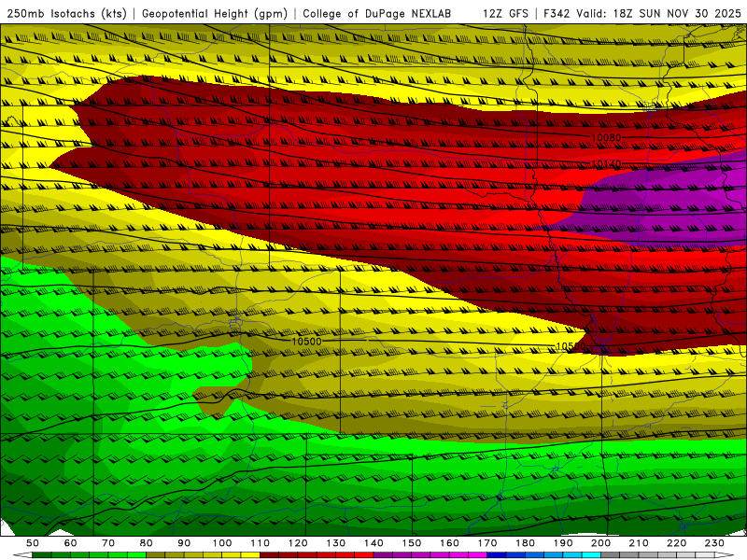
Task: Click the 120 knots color bar label
Action: point(298,543)
